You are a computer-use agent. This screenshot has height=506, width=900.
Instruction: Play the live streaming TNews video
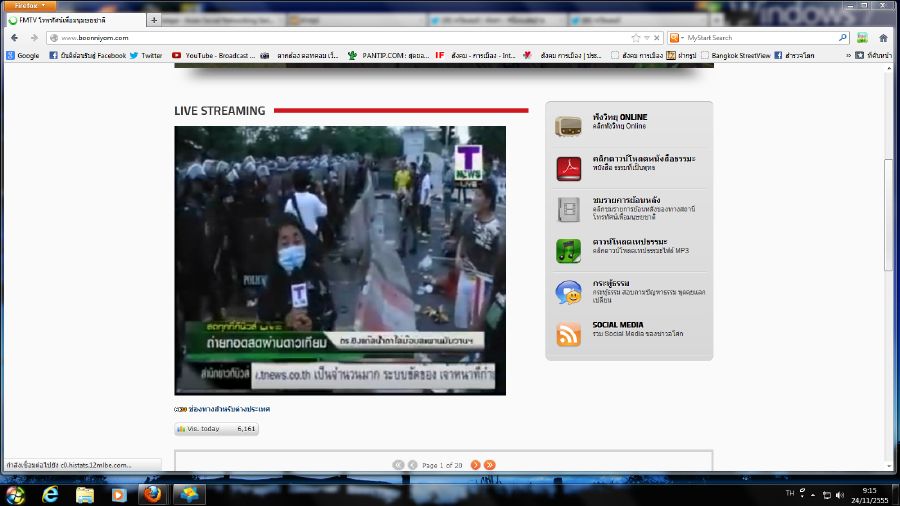(340, 260)
